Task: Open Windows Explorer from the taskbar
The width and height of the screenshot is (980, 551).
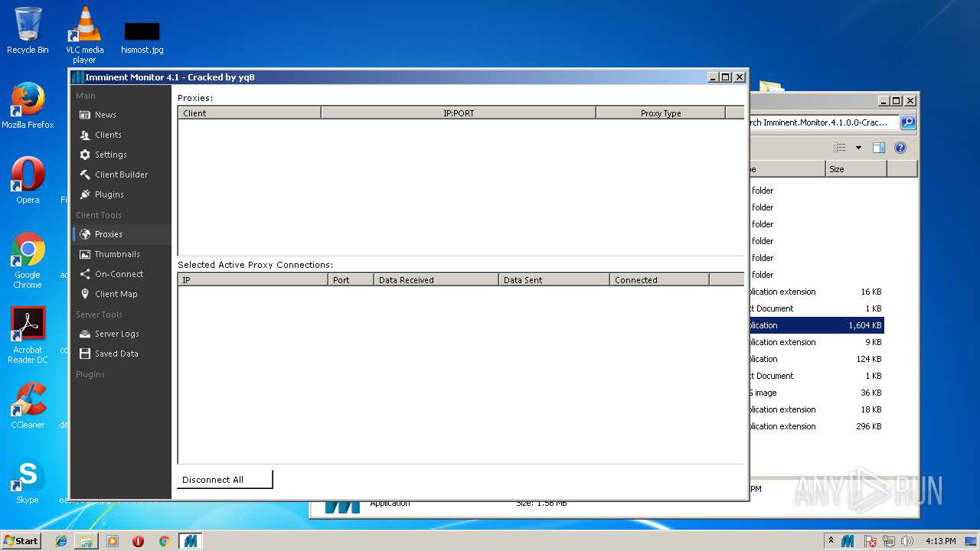Action: pos(87,541)
